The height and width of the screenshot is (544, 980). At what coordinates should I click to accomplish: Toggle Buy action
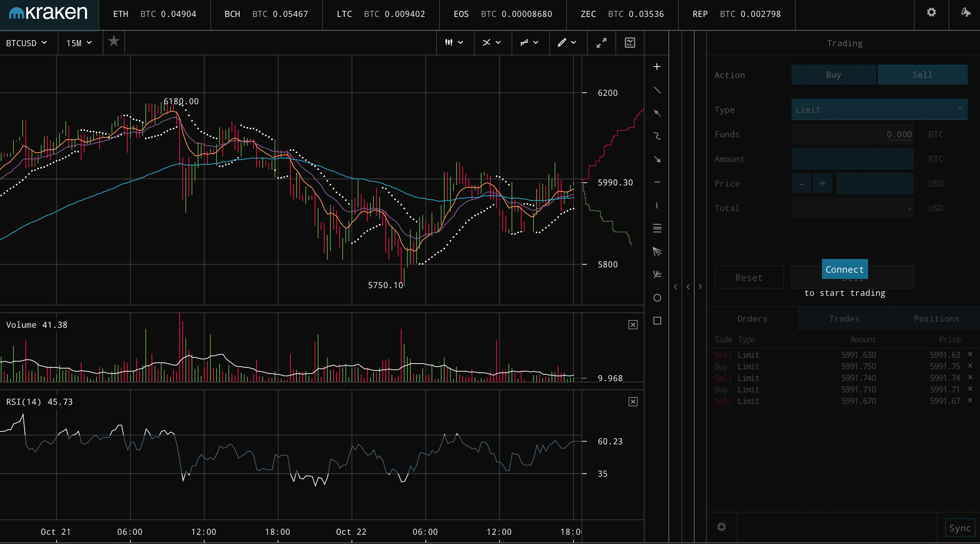click(833, 75)
